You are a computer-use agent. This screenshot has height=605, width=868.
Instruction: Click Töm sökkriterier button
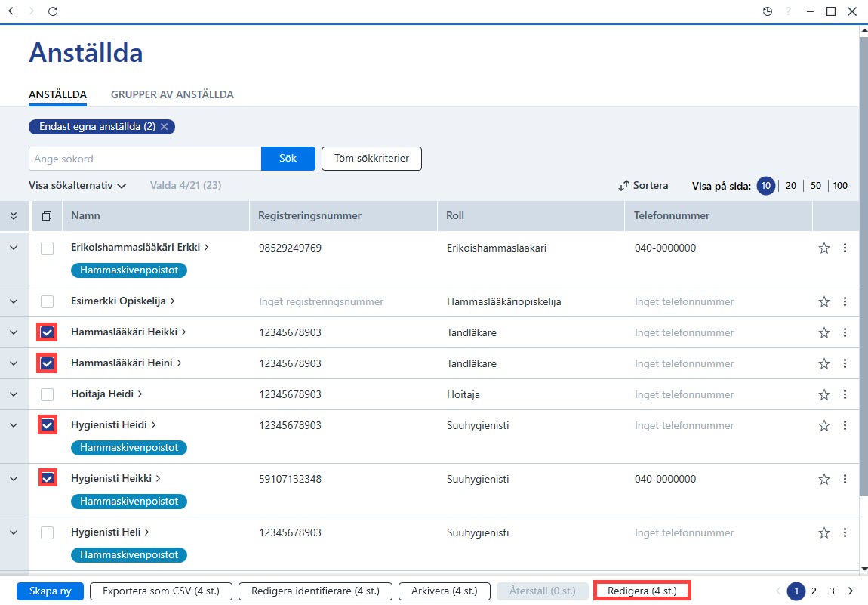(371, 159)
